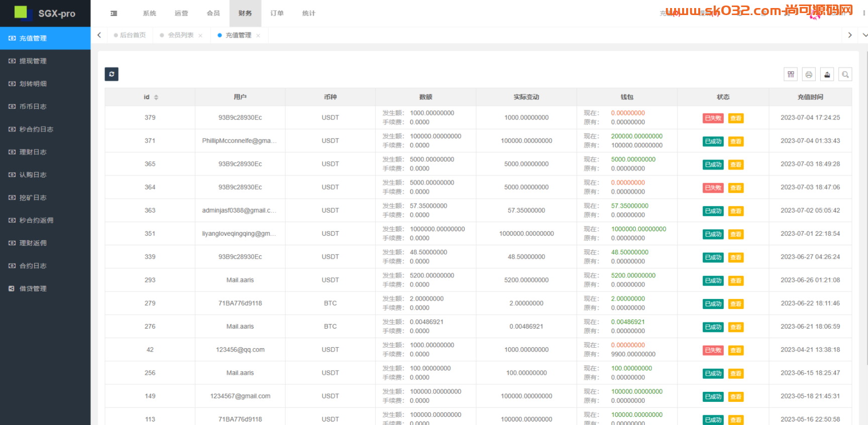The image size is (868, 425).
Task: Click BTC currency cell of record 279
Action: coord(331,304)
